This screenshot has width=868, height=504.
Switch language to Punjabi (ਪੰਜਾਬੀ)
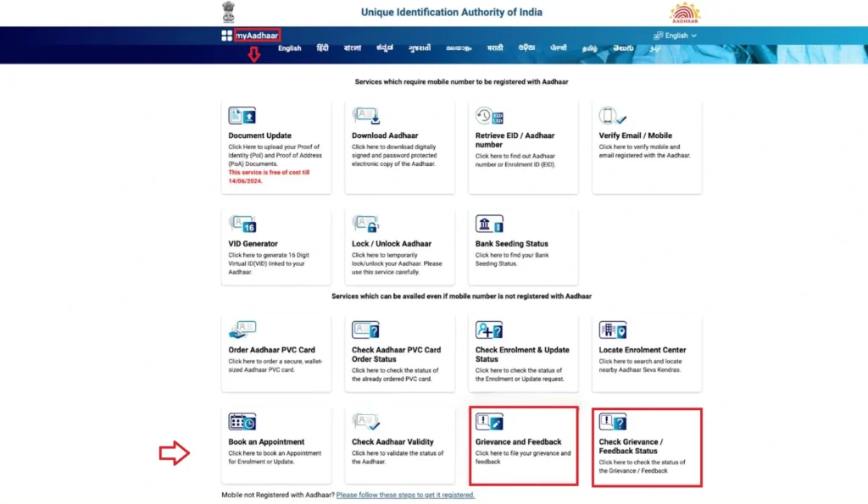[x=558, y=48]
